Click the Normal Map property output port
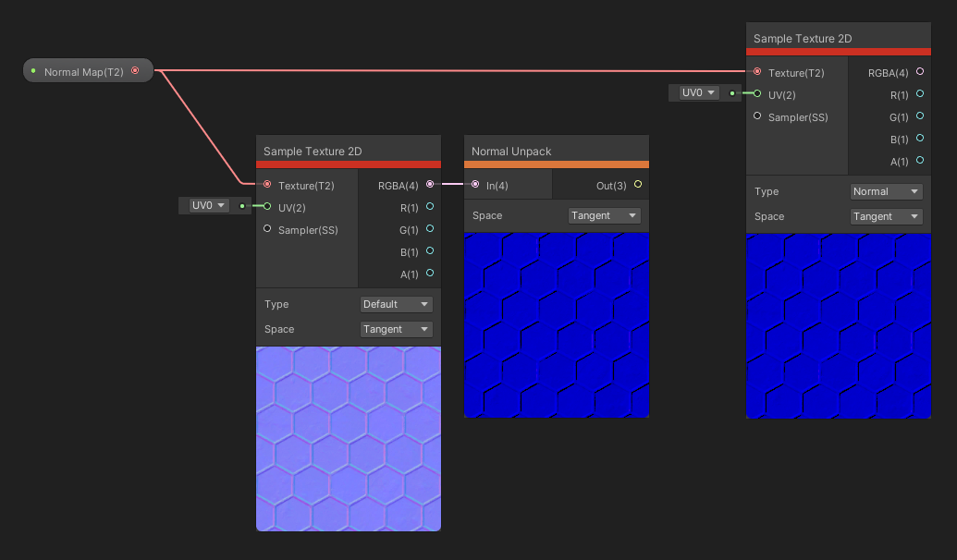Screen dimensions: 957x560 (135, 71)
